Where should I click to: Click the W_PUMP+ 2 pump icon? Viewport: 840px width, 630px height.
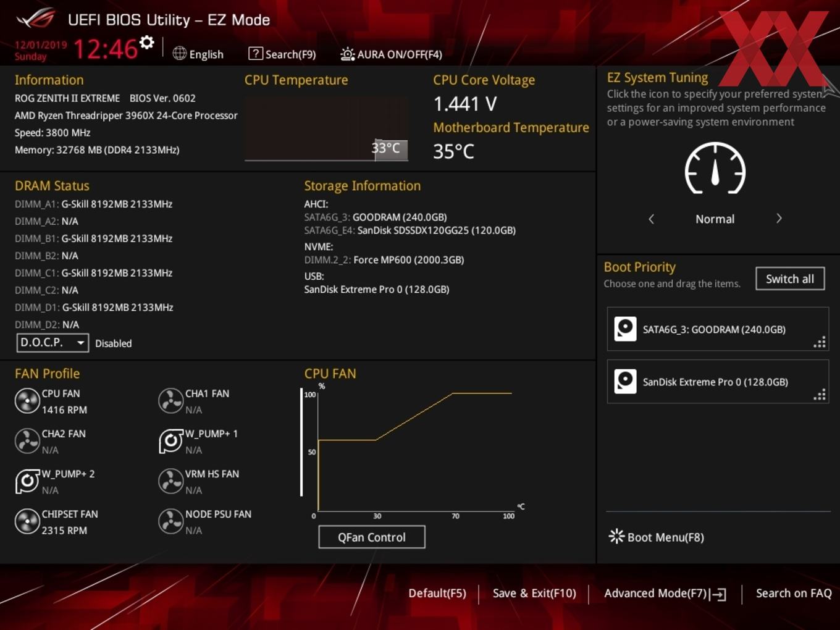tap(27, 481)
